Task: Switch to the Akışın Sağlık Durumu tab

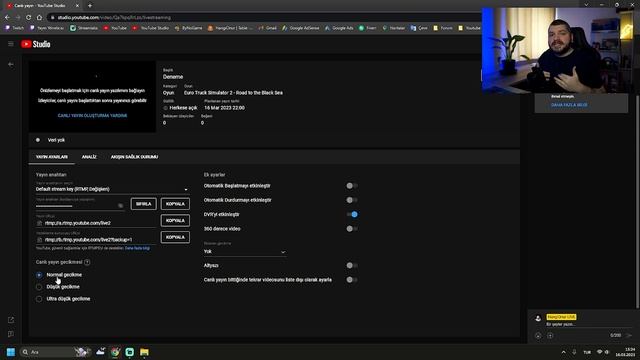Action: coord(134,157)
